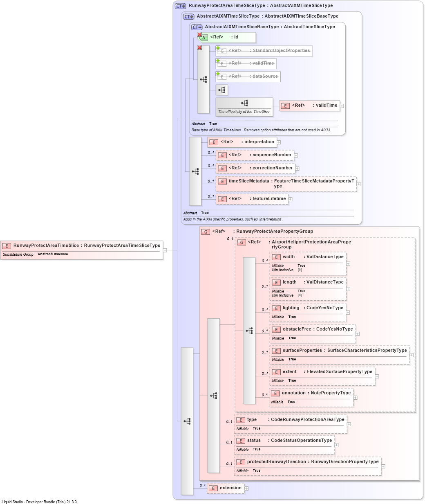
Task: Click the E icon of sequenceNumber
Action: click(x=222, y=155)
